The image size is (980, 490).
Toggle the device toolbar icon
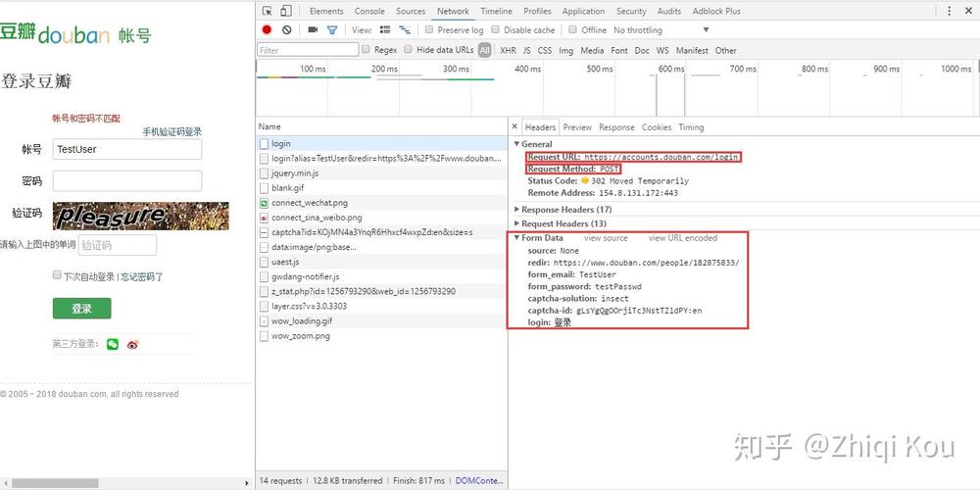(286, 12)
